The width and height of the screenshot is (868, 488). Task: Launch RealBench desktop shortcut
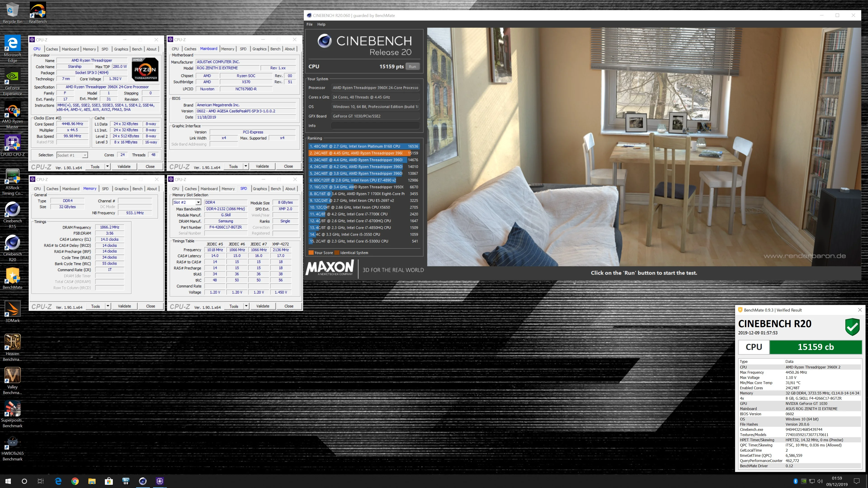38,13
